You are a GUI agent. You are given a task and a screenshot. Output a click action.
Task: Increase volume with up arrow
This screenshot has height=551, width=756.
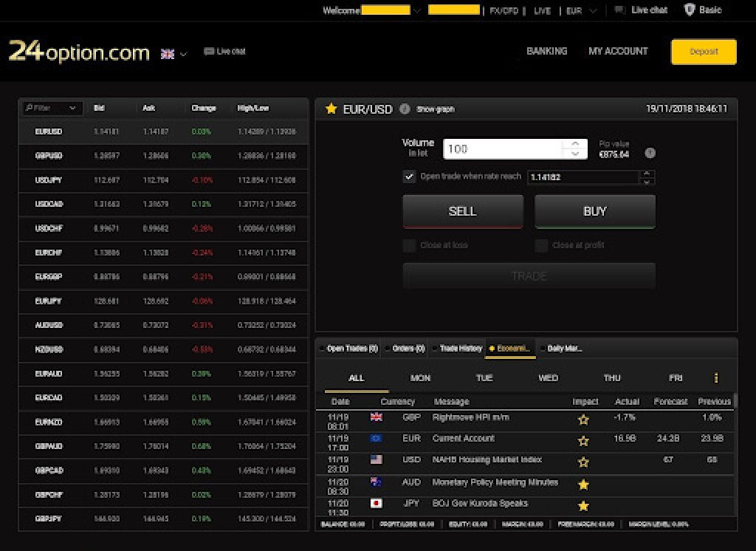tap(574, 144)
